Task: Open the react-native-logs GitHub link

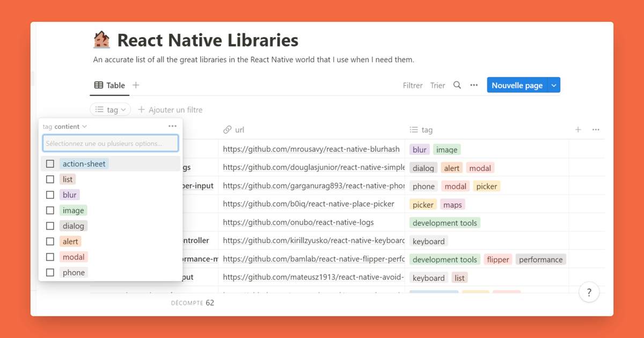Action: (298, 222)
